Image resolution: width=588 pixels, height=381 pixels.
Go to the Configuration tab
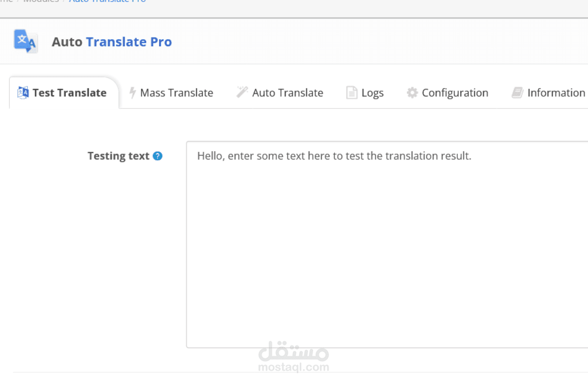pos(447,93)
